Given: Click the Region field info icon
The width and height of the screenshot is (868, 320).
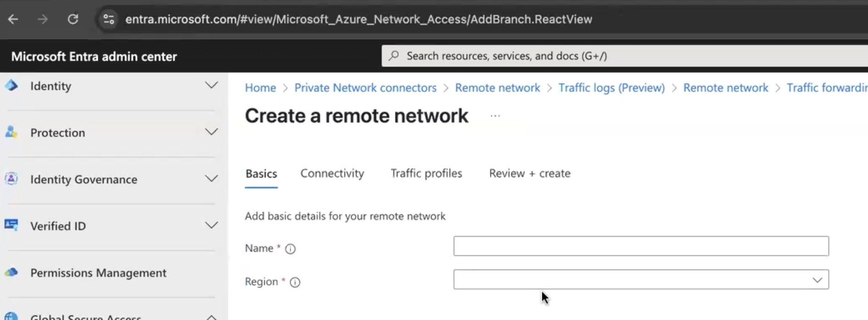Looking at the screenshot, I should pos(295,282).
